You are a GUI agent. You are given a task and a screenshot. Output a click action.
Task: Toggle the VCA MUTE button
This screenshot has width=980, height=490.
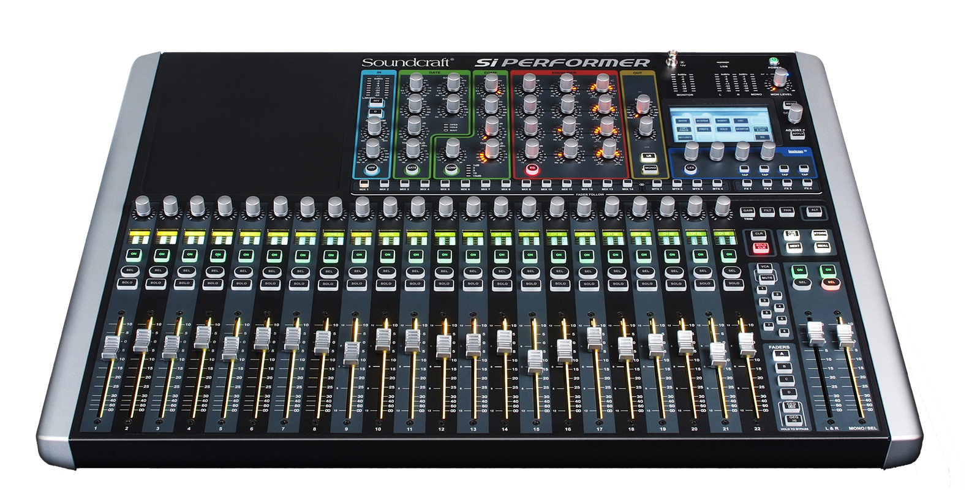(x=767, y=277)
